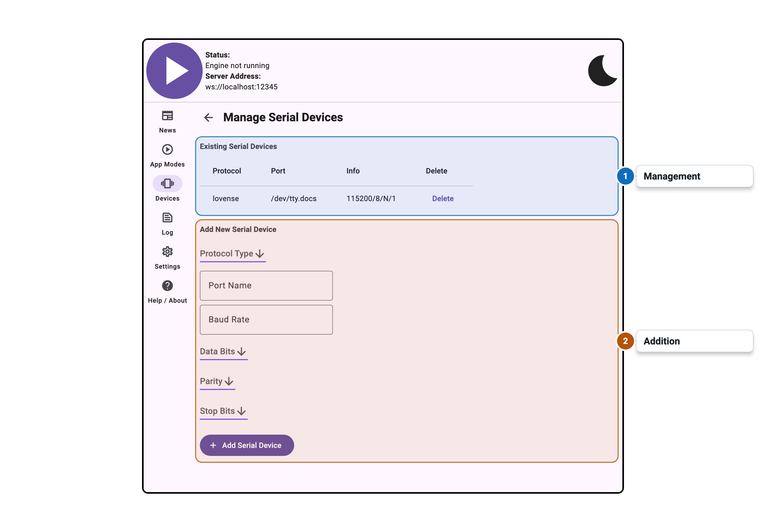The height and width of the screenshot is (532, 766).
Task: Open App Modes in the sidebar
Action: point(167,156)
